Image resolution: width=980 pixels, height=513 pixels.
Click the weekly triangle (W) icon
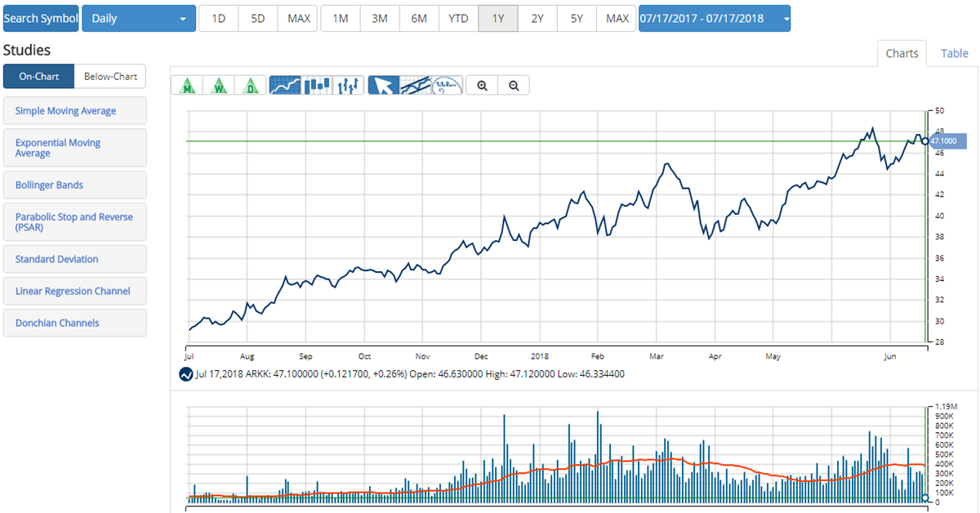point(219,85)
